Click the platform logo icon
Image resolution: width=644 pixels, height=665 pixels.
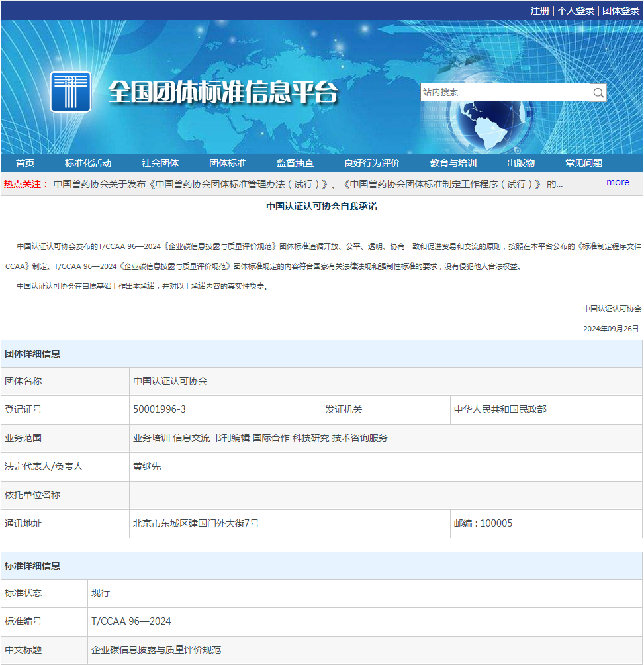70,91
